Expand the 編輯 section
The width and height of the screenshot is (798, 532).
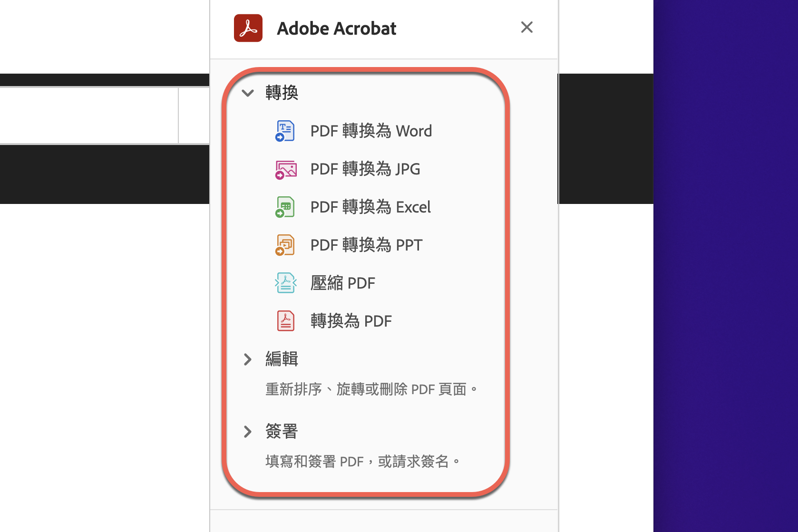(x=247, y=359)
